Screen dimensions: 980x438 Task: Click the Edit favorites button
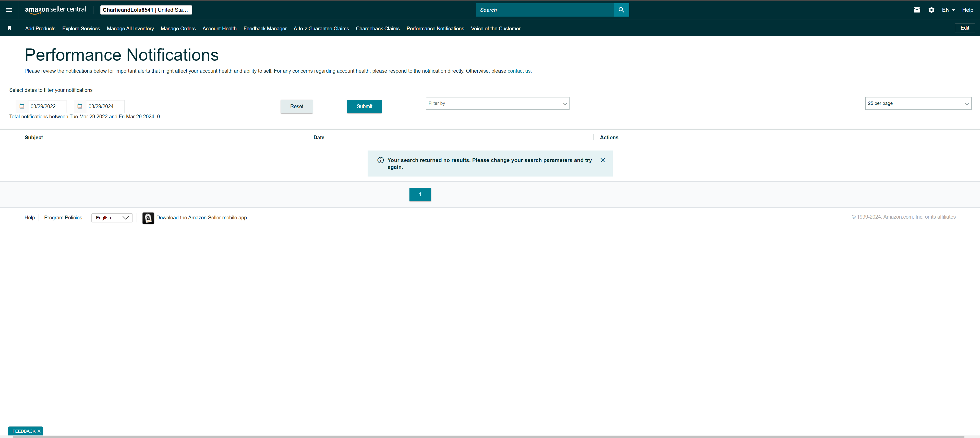coord(964,28)
